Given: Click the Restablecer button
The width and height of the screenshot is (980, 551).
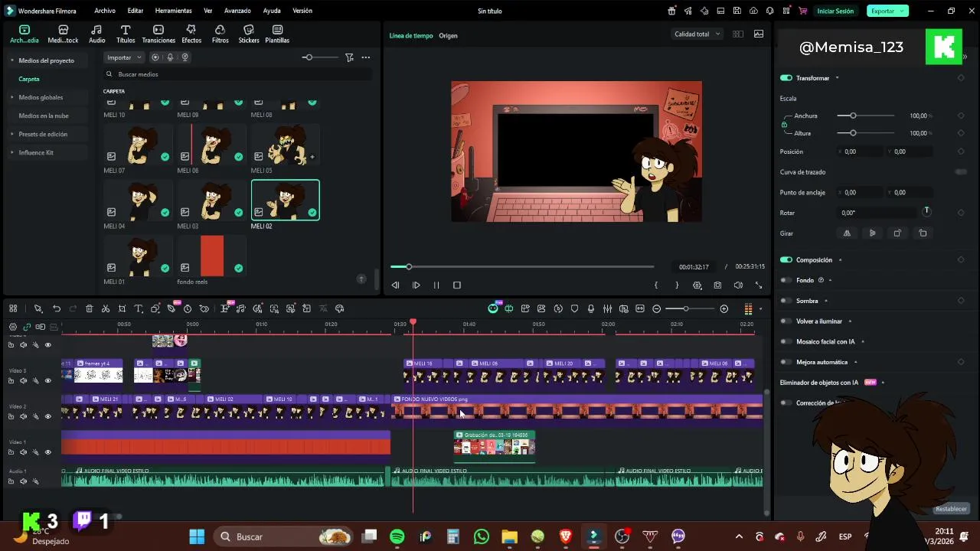Looking at the screenshot, I should click(952, 509).
